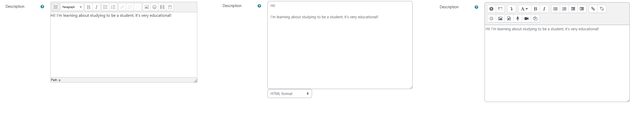Open the screenreader helper icon in Atto
Viewport: 644px width, 116px height.
pos(500,9)
